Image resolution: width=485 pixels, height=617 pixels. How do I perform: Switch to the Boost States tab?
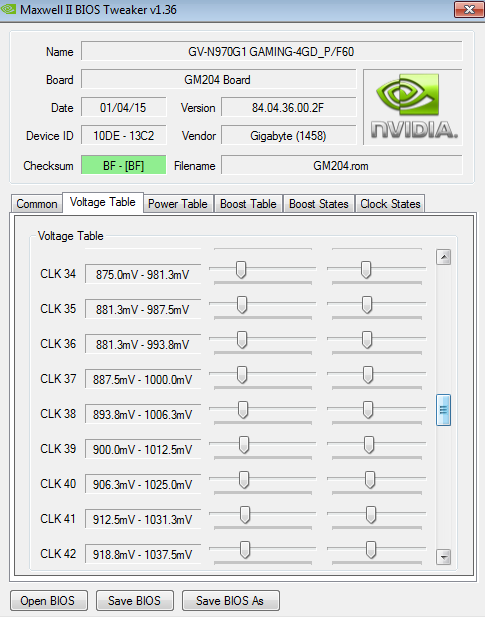coord(319,204)
